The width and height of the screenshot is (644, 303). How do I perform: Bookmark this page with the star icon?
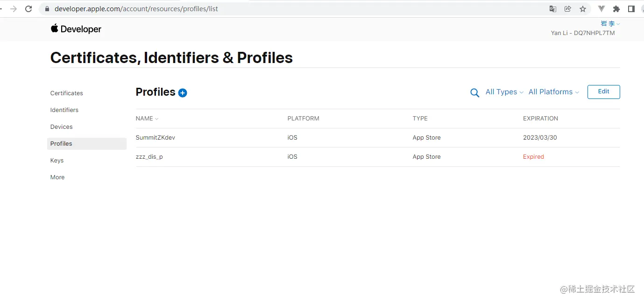[x=582, y=9]
